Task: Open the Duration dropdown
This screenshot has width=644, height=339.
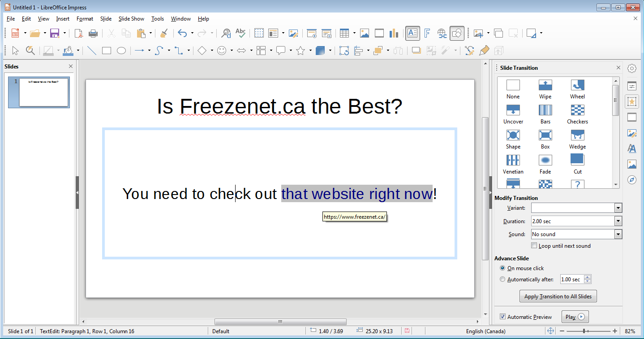Action: point(618,221)
